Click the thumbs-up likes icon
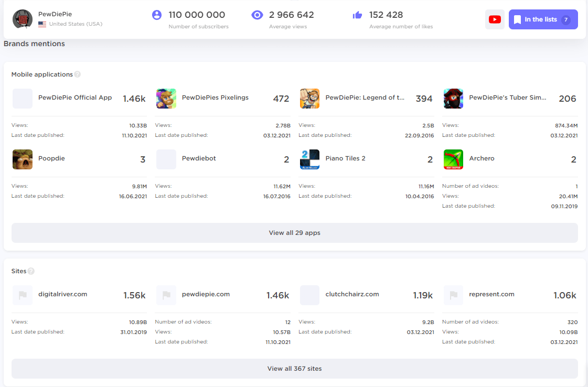The image size is (588, 387). (x=357, y=15)
